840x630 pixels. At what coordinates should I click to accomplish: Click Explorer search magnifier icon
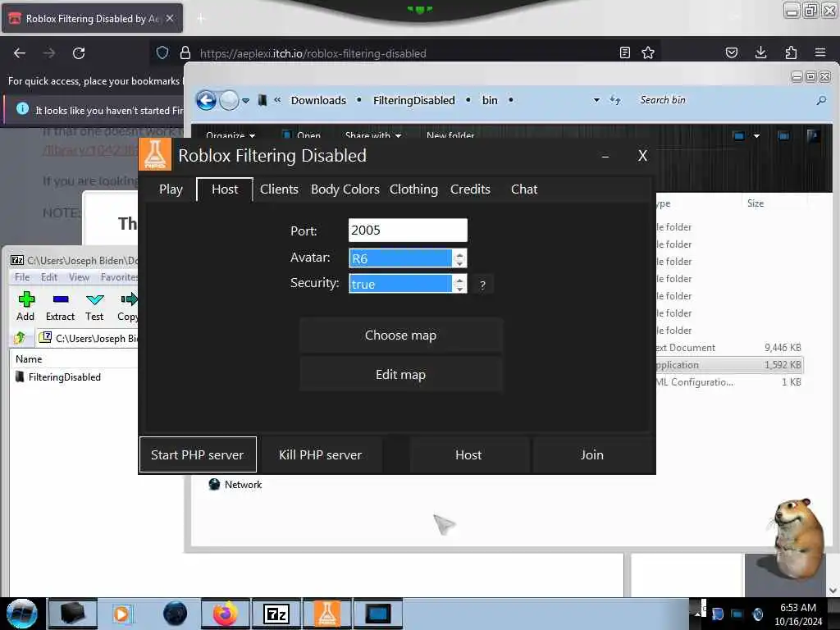[x=820, y=100]
